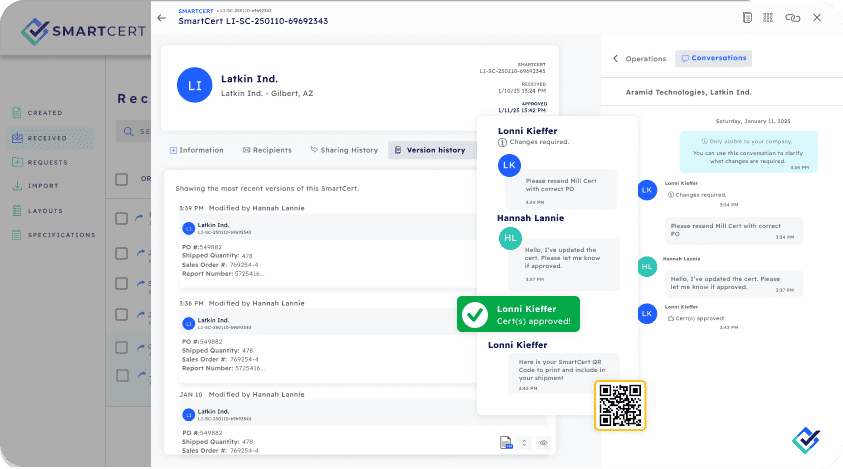Click the document export icon on bottom version
The width and height of the screenshot is (843, 469).
507,442
